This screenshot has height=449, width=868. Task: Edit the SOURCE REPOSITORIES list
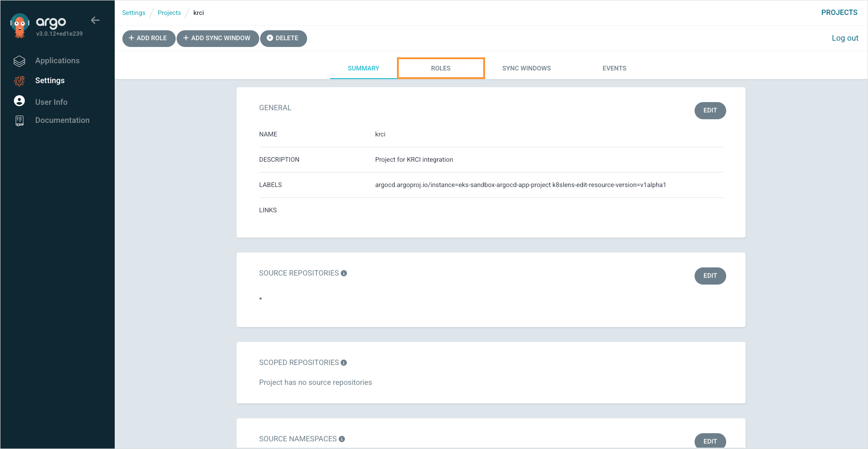tap(710, 276)
